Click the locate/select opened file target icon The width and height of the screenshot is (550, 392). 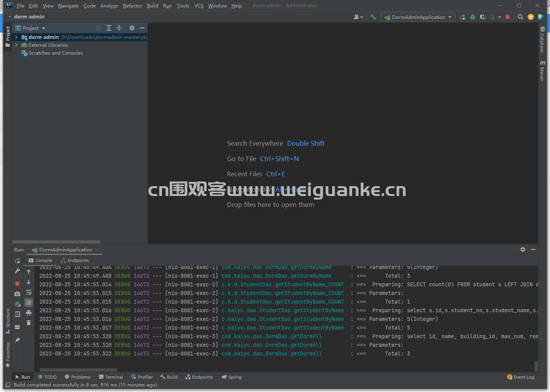(99, 28)
